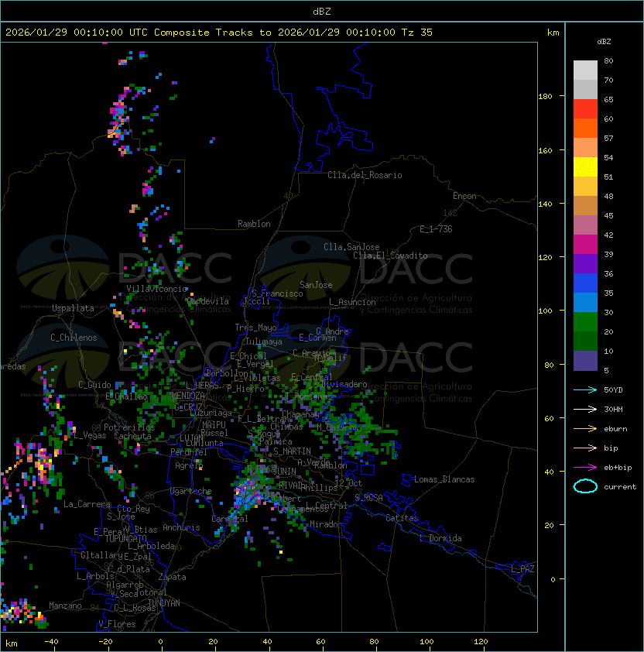This screenshot has width=644, height=652.
Task: Click the 'TUPUNGATO' map label
Action: coord(125,539)
